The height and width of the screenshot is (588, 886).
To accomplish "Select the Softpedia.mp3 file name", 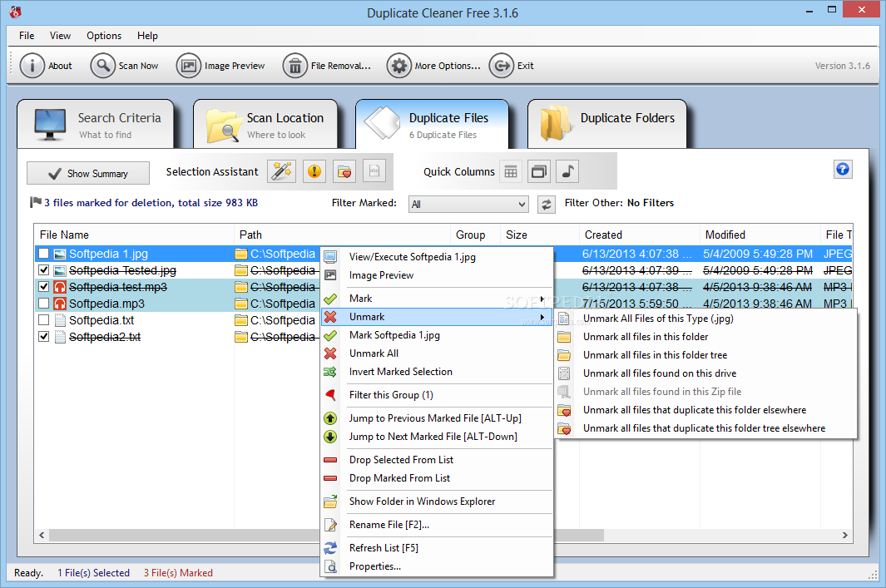I will tap(106, 304).
